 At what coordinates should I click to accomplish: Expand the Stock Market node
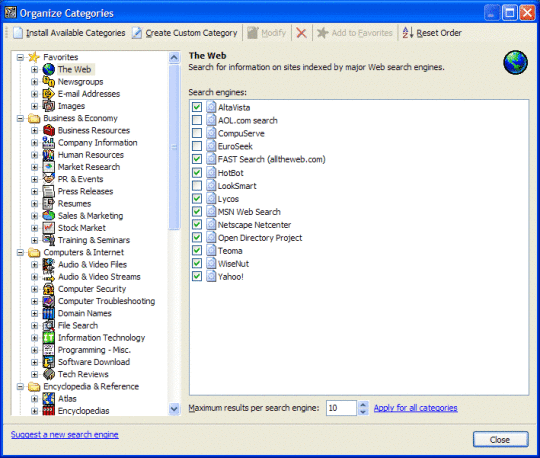(x=34, y=228)
